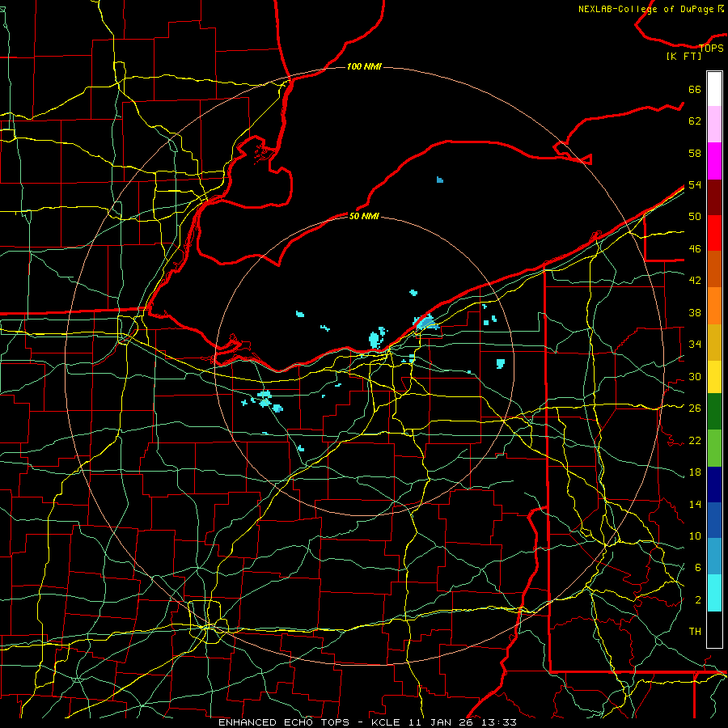728x728 pixels.
Task: Click the 42 legend value
Action: point(695,281)
